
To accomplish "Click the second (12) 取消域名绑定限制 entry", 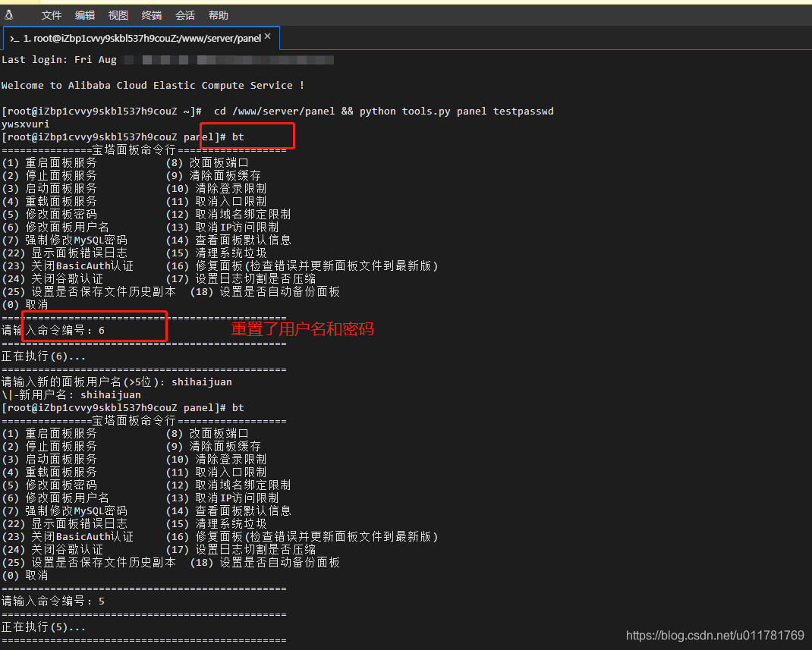I will 228,485.
